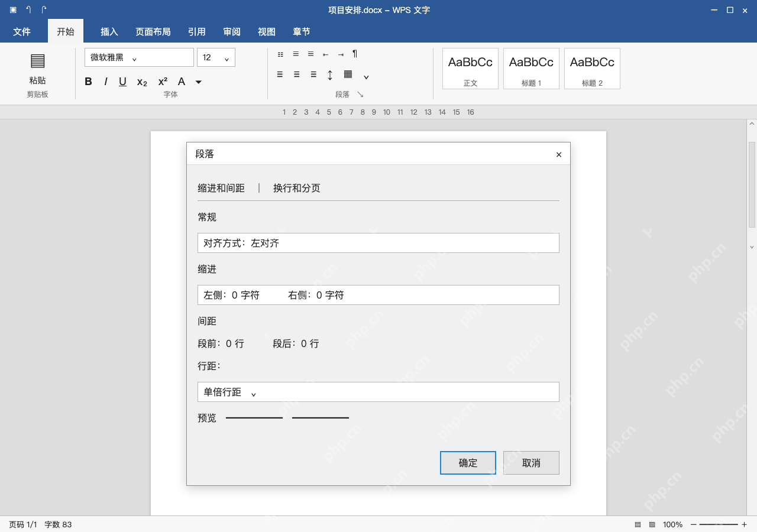This screenshot has height=532, width=757.
Task: Click the paste clipboard icon
Action: (x=37, y=61)
